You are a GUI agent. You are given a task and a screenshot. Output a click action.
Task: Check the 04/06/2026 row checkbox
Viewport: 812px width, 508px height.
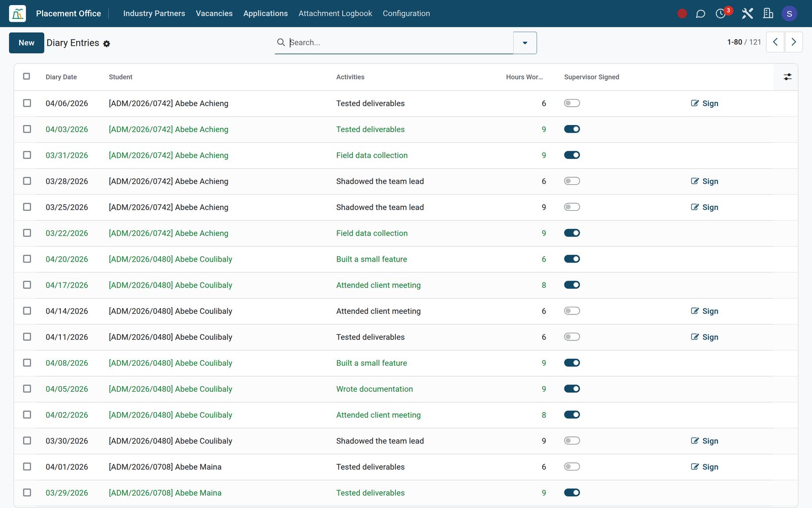point(27,103)
